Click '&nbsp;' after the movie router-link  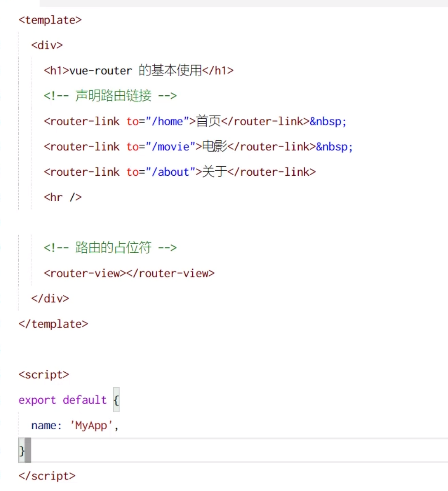335,146
